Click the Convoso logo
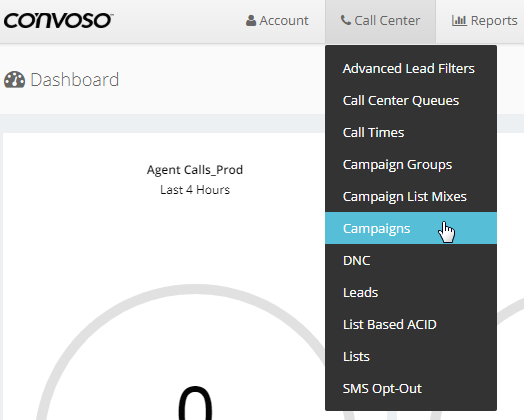524x420 pixels. (x=58, y=21)
